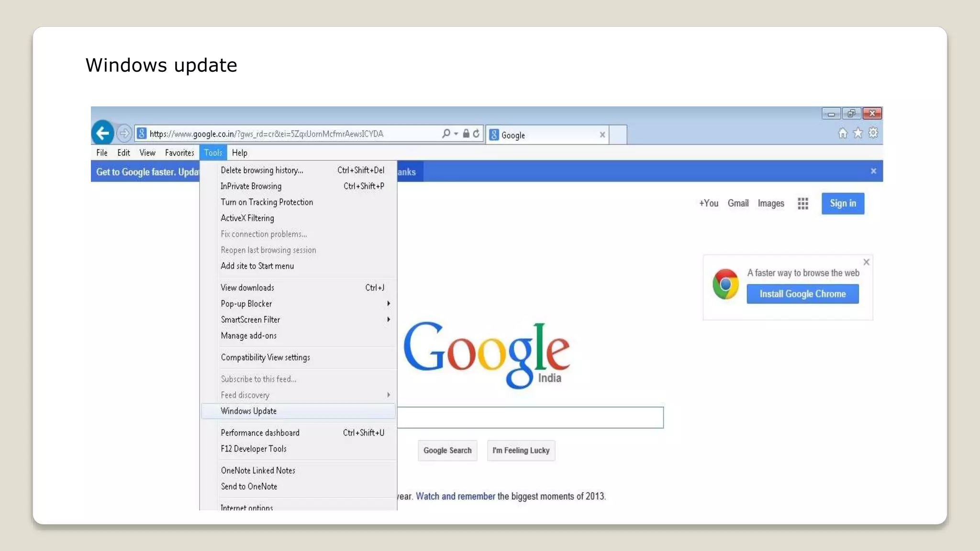This screenshot has height=551, width=980.
Task: Open the Google apps grid icon
Action: pos(803,203)
